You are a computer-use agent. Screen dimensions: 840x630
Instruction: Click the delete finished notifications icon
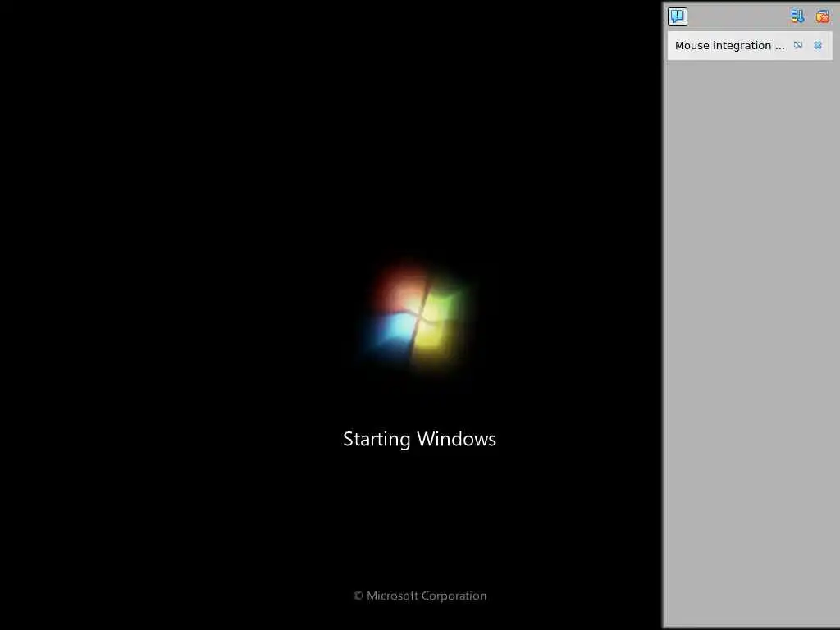click(x=822, y=16)
